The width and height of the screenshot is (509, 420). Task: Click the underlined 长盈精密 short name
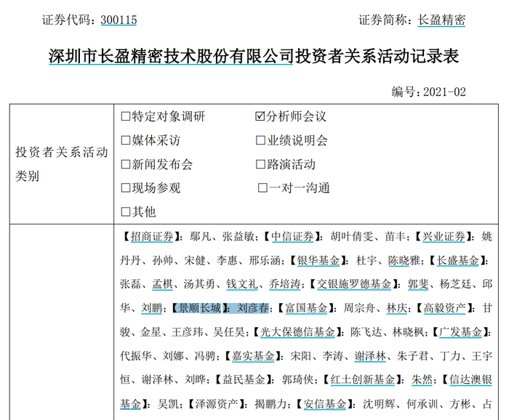(441, 20)
